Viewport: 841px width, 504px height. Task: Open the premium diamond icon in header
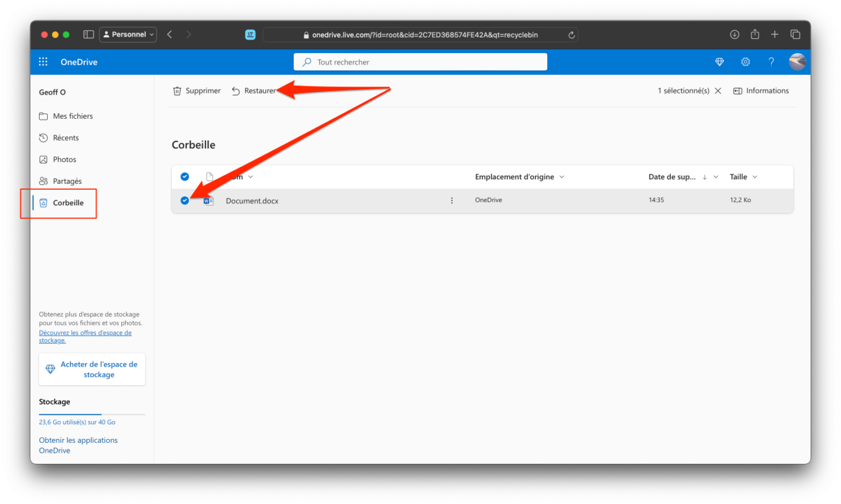point(719,62)
